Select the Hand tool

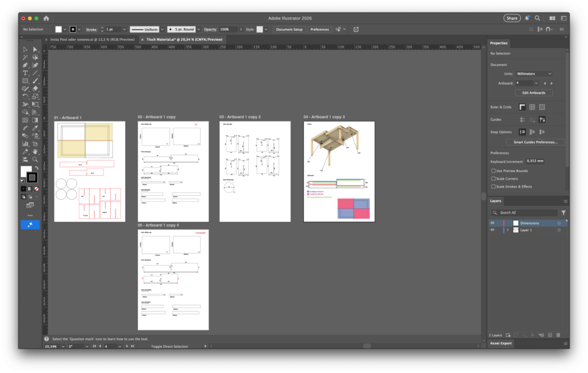(35, 151)
